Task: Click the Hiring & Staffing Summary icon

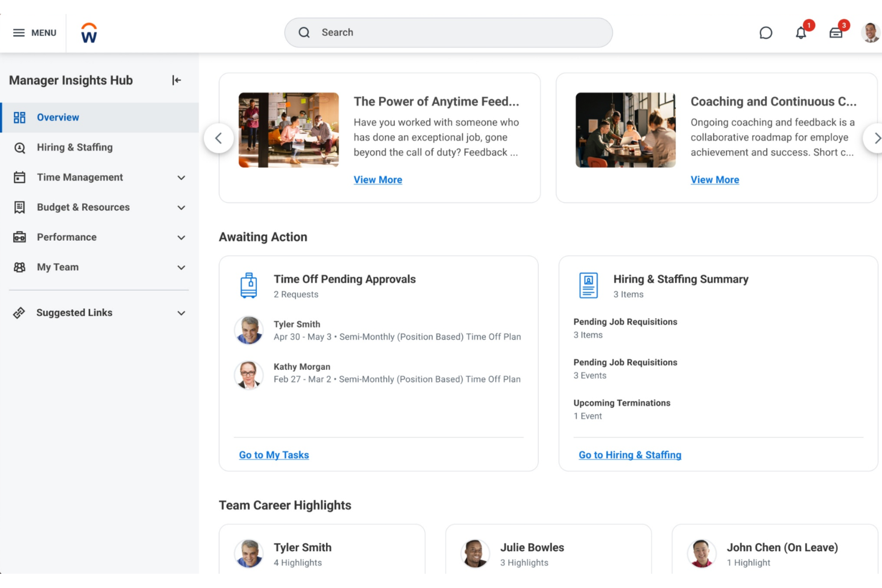Action: point(588,285)
